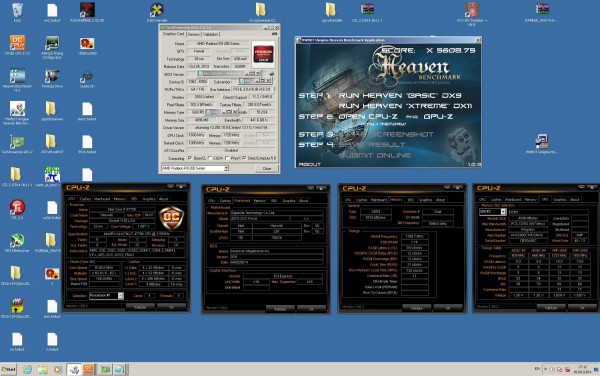
Task: Click Validate in the SPD CPU-Z window
Action: point(551,308)
